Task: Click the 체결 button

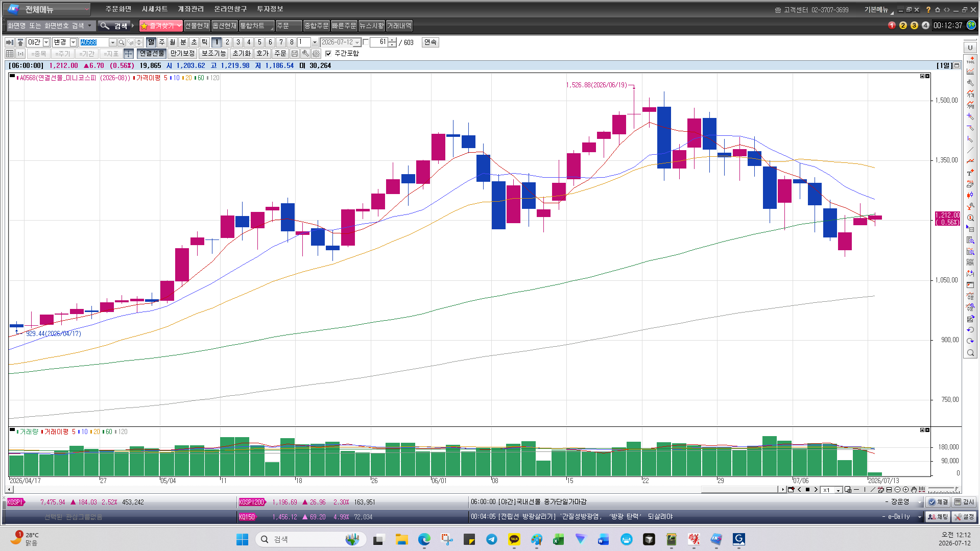Action: tap(938, 502)
